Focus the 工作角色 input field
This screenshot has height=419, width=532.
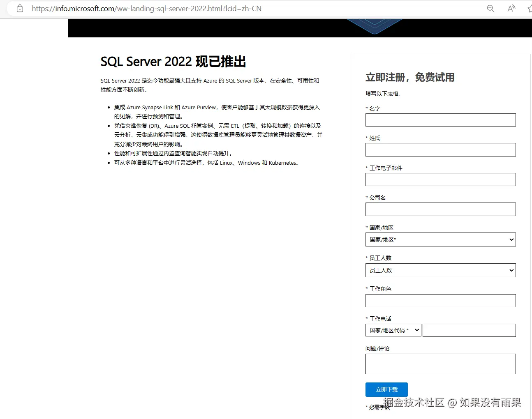coord(440,301)
